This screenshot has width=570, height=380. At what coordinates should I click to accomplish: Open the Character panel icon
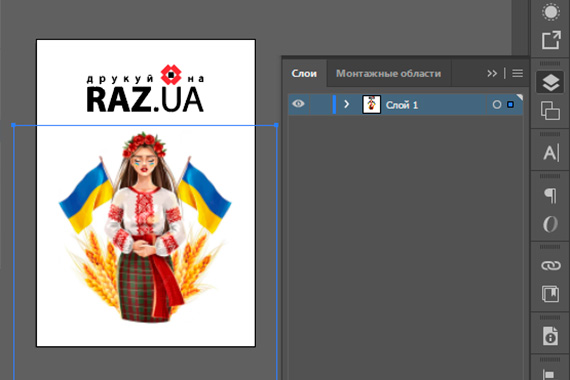coord(551,153)
